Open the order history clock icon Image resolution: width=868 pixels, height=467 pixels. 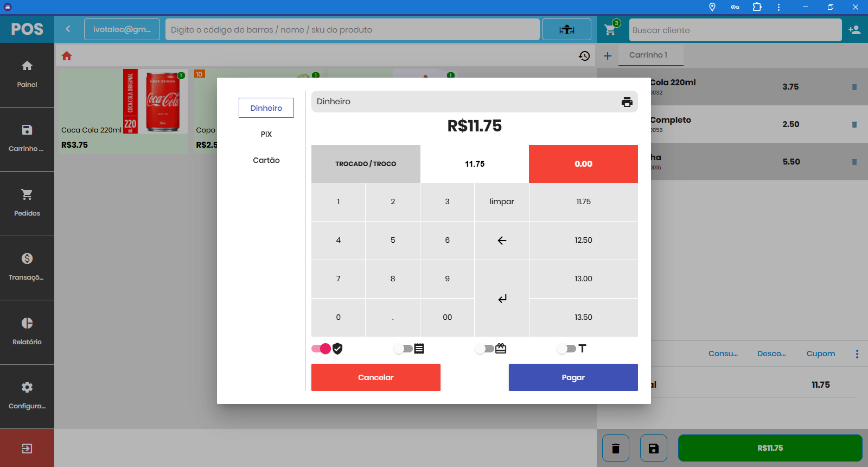[584, 56]
